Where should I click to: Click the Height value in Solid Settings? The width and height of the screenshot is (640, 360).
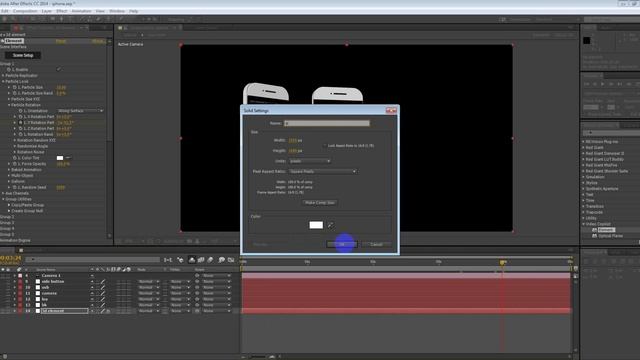(293, 151)
